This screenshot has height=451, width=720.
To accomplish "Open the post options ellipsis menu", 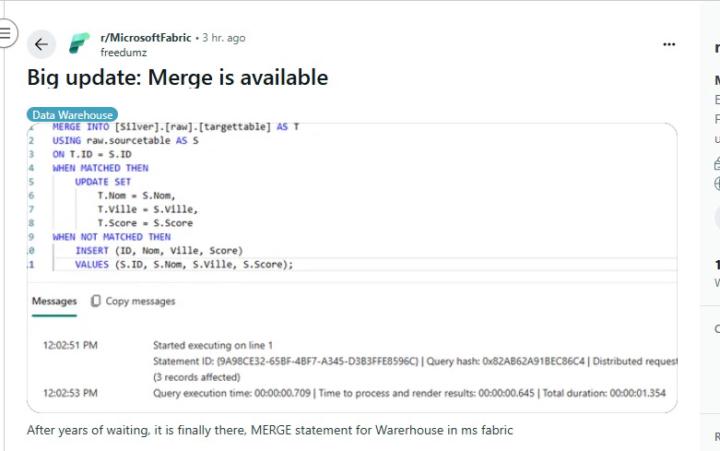I will coord(669,45).
